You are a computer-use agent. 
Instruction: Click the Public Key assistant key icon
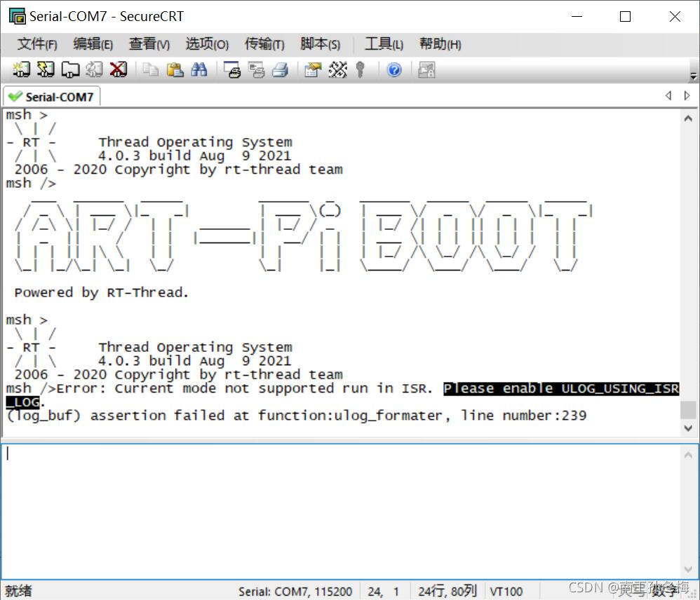click(361, 69)
